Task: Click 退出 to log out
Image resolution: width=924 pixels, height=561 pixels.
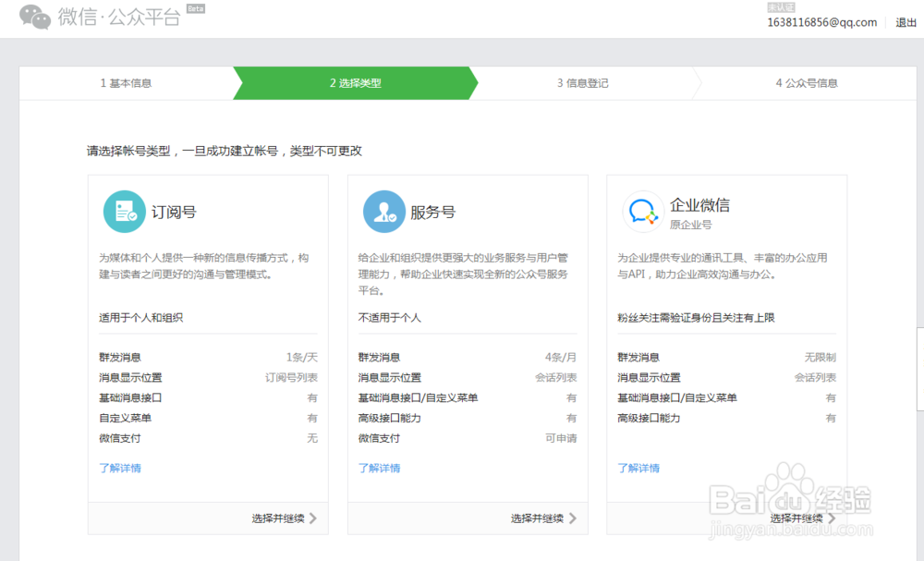Action: [906, 22]
